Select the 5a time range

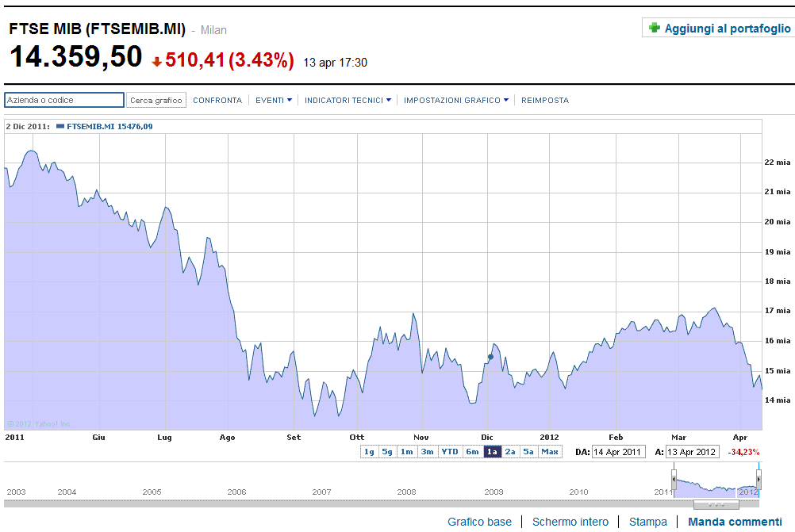(x=528, y=452)
